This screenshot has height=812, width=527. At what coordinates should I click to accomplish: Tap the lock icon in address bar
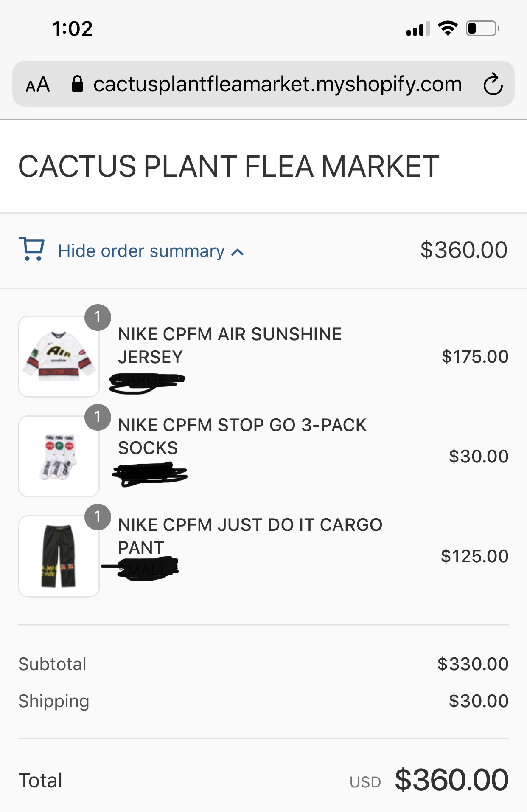77,84
